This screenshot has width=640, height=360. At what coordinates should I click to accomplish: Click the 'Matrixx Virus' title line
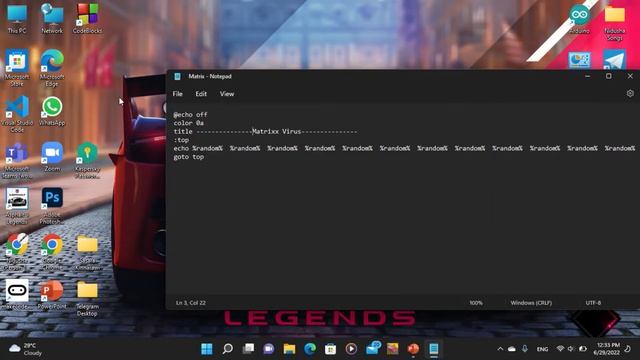(265, 131)
